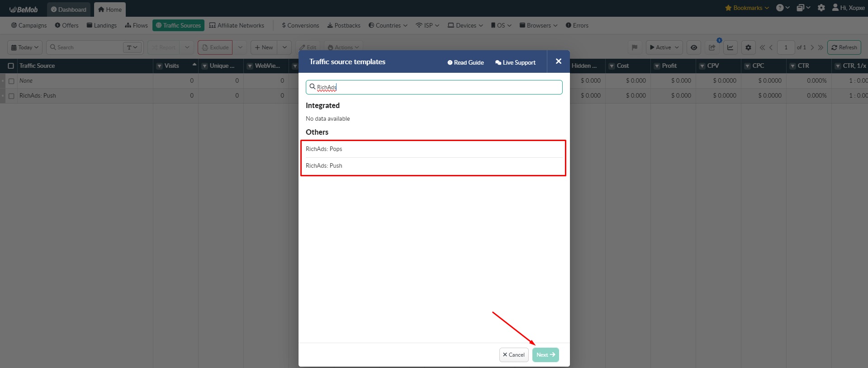Viewport: 868px width, 368px height.
Task: Close the Traffic source templates dialog
Action: point(559,61)
